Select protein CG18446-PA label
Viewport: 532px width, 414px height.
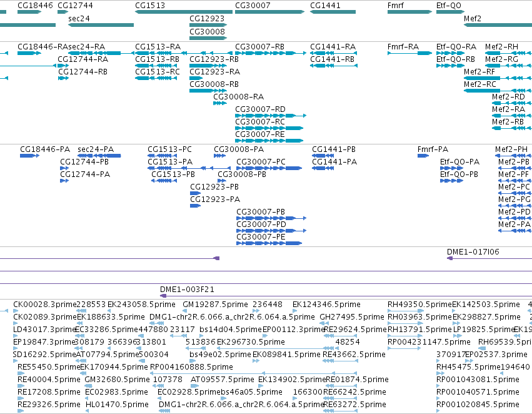45,149
